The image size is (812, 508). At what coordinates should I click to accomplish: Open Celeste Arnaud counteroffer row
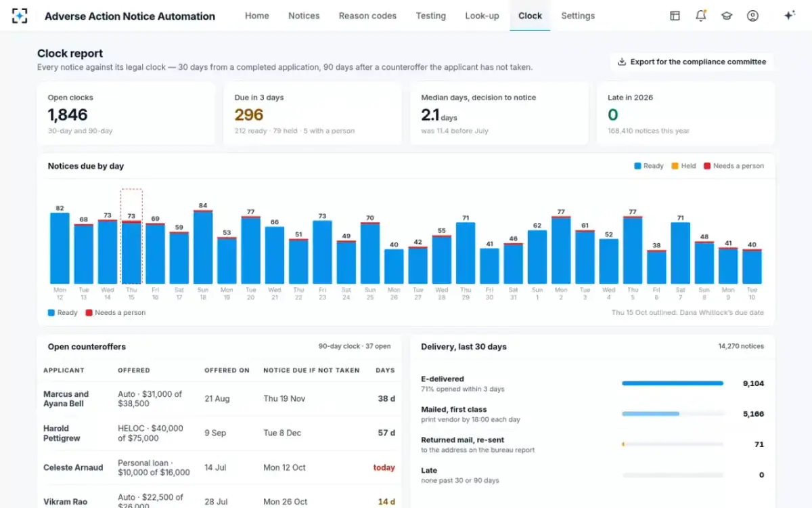coord(219,468)
